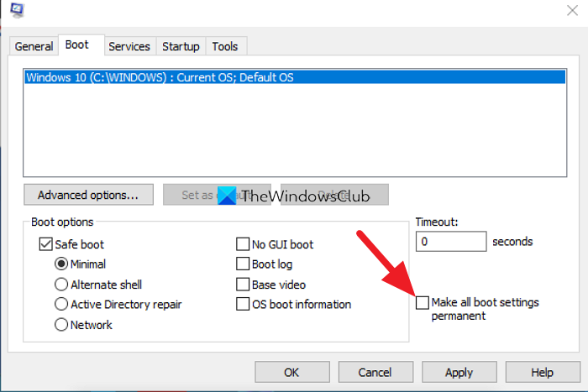
Task: Select the Windows 10 (C:\WINDOWS) boot entry
Action: click(295, 77)
